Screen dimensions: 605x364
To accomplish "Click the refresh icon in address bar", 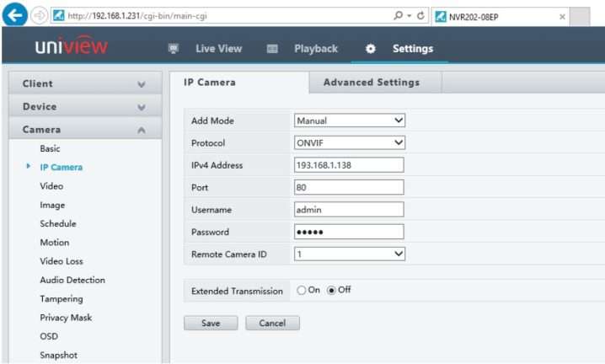I will [420, 16].
